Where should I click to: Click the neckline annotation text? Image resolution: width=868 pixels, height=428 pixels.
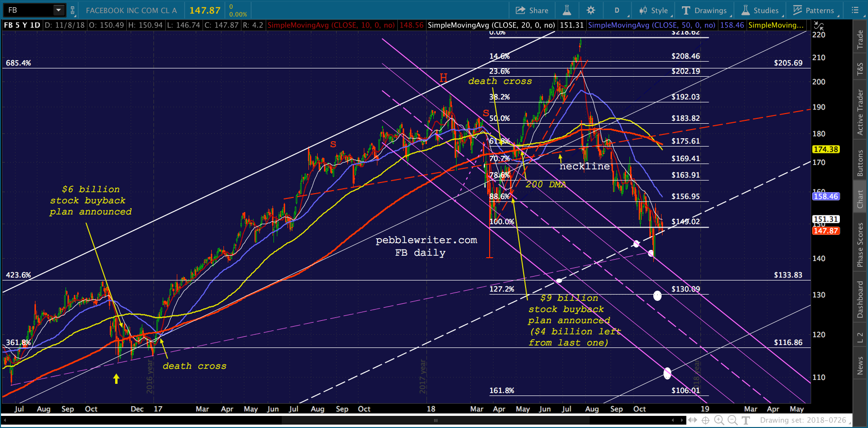click(584, 166)
